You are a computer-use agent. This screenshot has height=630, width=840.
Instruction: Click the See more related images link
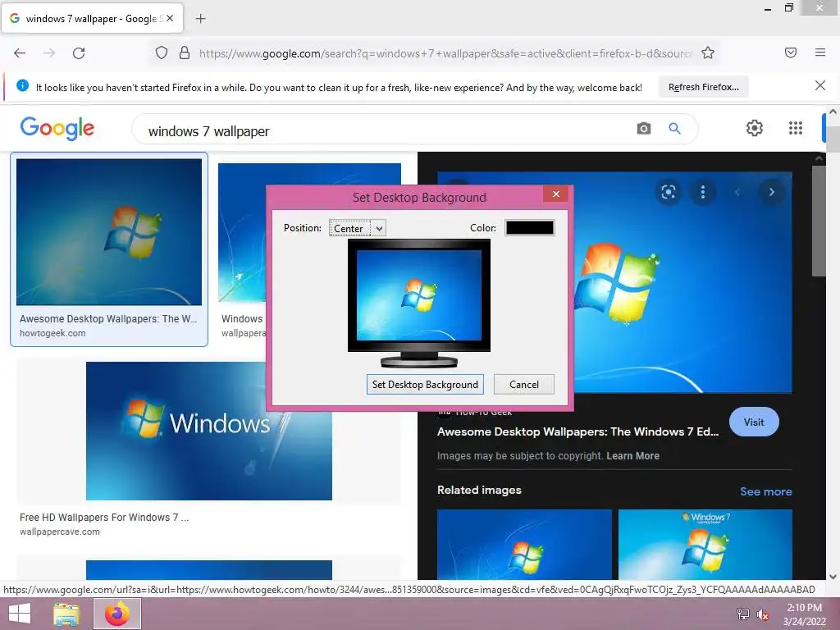coord(765,491)
